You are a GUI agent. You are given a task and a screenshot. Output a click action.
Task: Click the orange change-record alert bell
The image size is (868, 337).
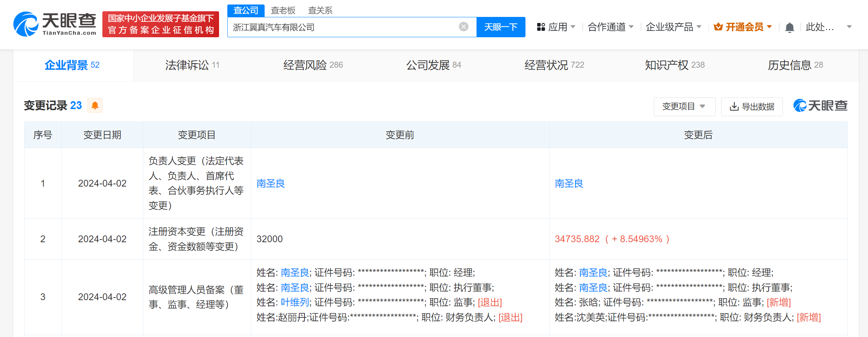tap(95, 105)
